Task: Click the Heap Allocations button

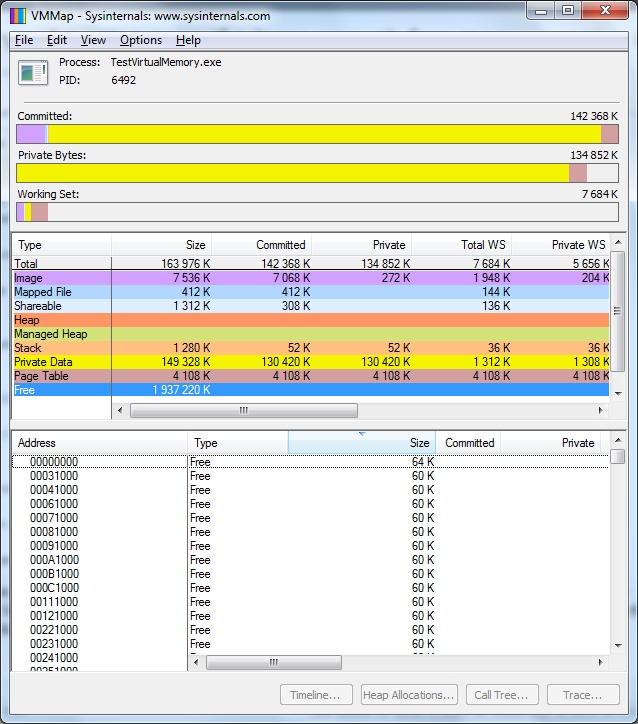Action: [x=408, y=695]
